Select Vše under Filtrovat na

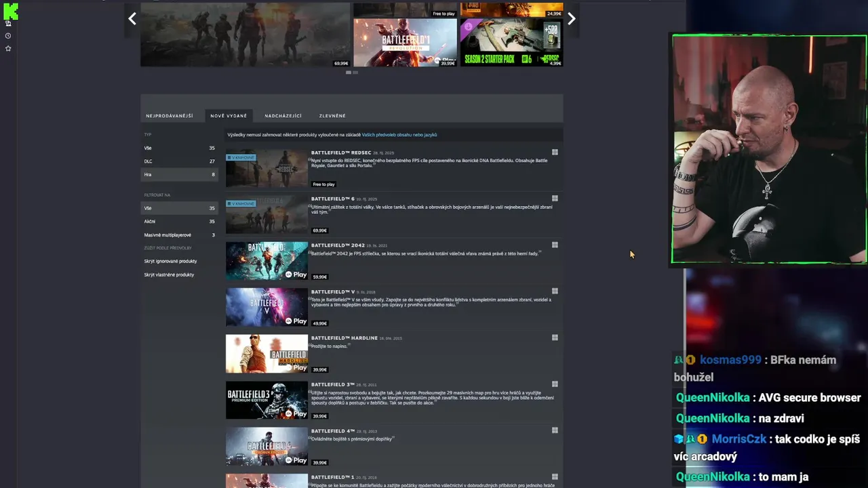pyautogui.click(x=179, y=208)
